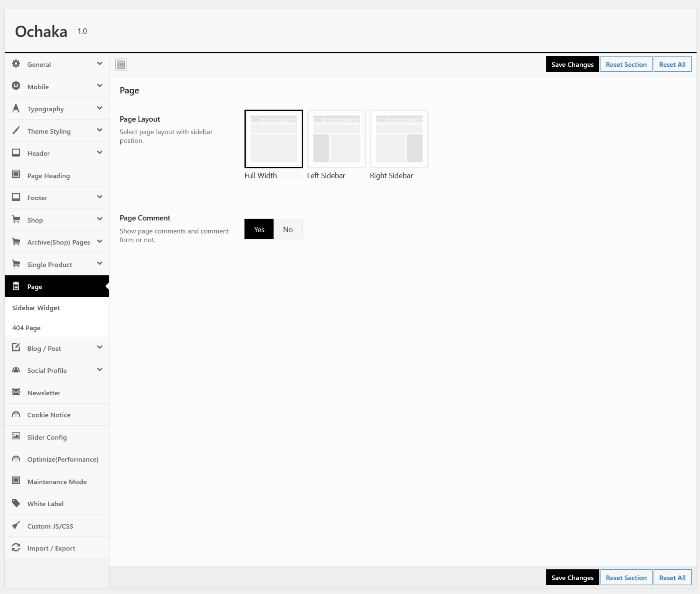
Task: Choose the Right Sidebar layout thumbnail
Action: coord(399,139)
